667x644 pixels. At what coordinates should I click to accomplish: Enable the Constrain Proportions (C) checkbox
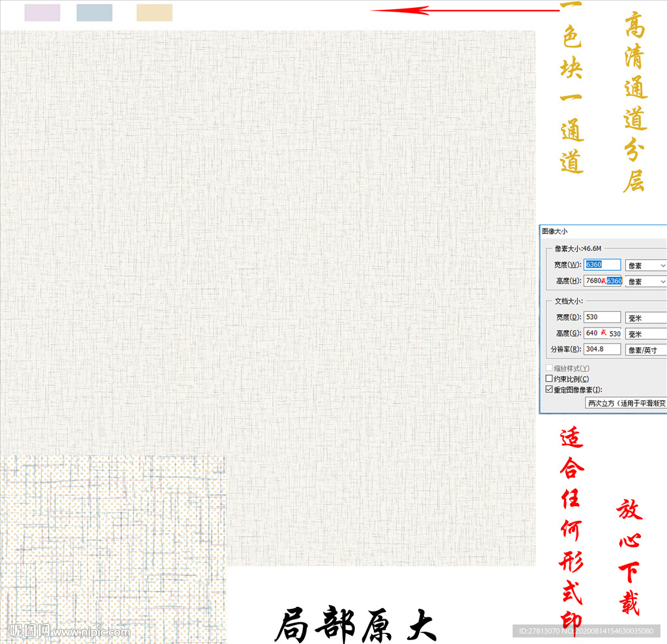point(549,378)
